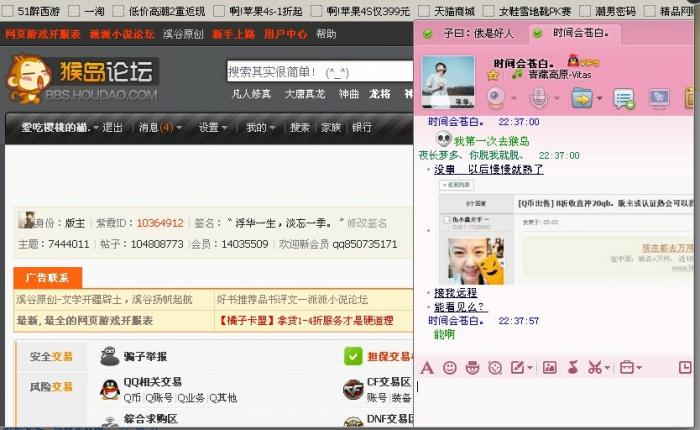
Task: Click the green music note status icon
Action: (x=517, y=74)
